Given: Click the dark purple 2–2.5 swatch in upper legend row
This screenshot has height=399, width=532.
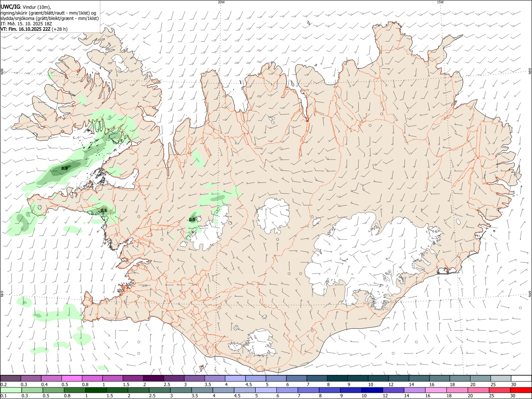Looking at the screenshot, I should [x=153, y=379].
